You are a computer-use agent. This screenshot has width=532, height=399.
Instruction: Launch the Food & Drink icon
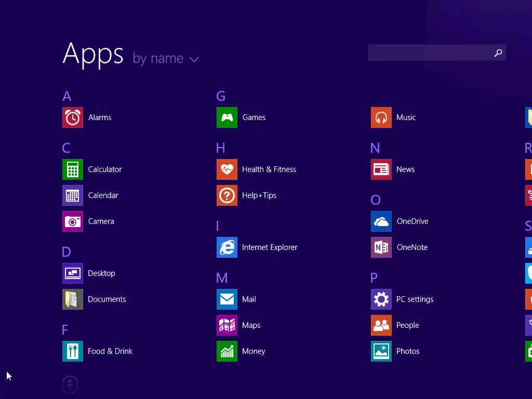click(73, 351)
